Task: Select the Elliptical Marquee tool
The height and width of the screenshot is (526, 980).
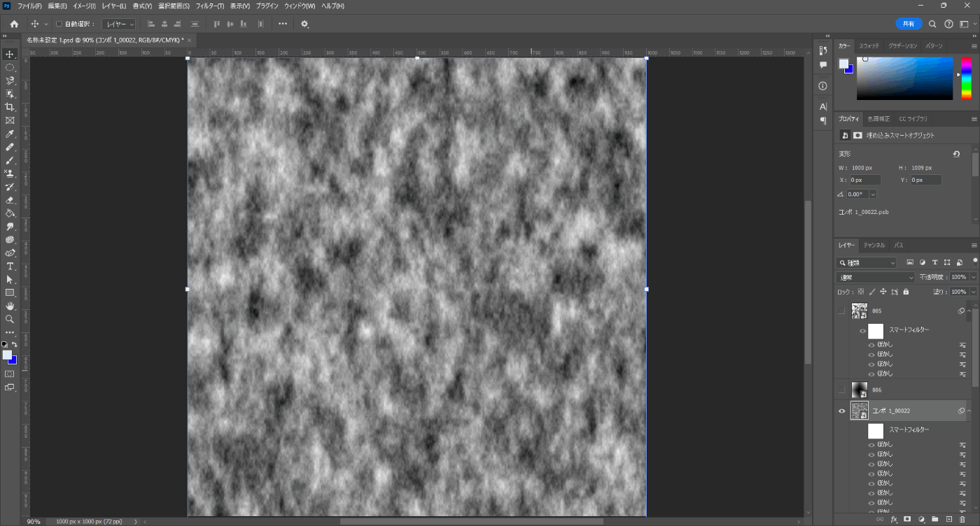Action: [x=10, y=67]
